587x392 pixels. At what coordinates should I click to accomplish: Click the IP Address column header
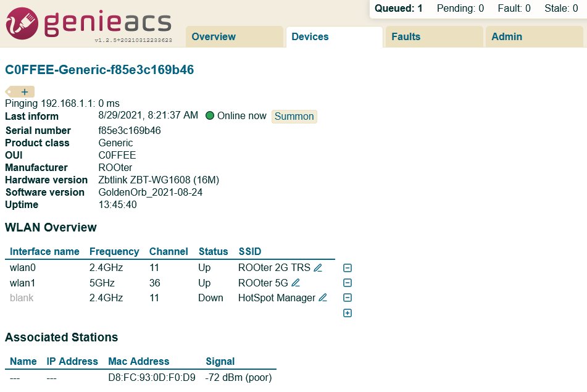pos(72,361)
